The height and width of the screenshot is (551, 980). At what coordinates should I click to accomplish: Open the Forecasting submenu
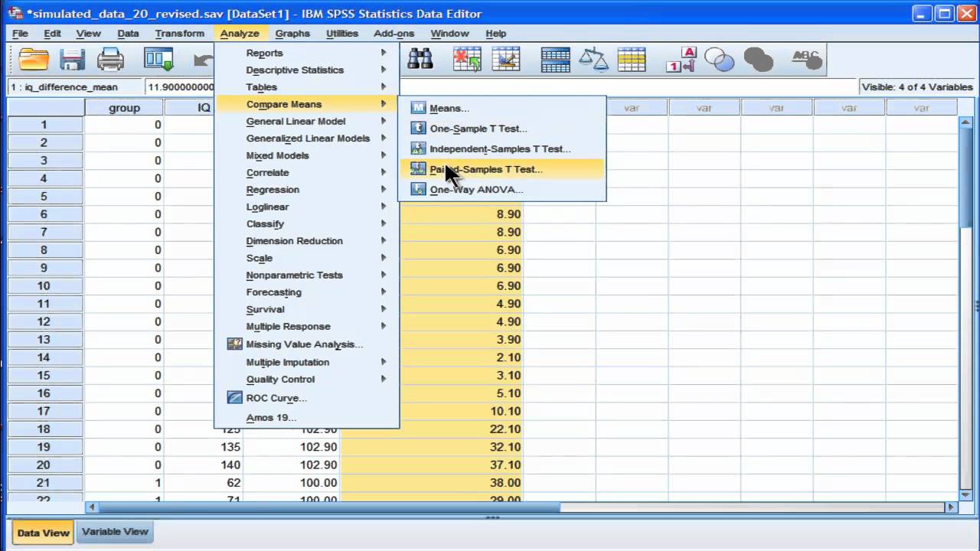tap(307, 292)
